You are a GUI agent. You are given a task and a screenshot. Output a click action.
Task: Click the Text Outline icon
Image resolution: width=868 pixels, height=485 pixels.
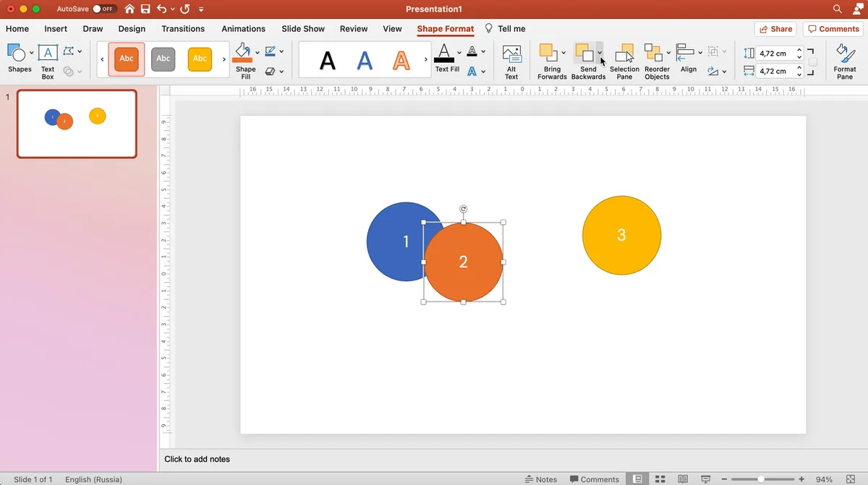click(472, 51)
